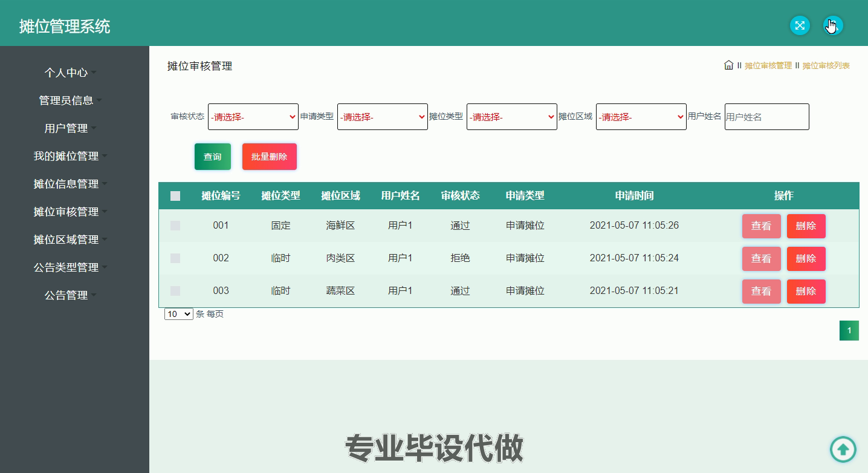The image size is (868, 473).
Task: Click the red 批量删除 button
Action: 270,157
